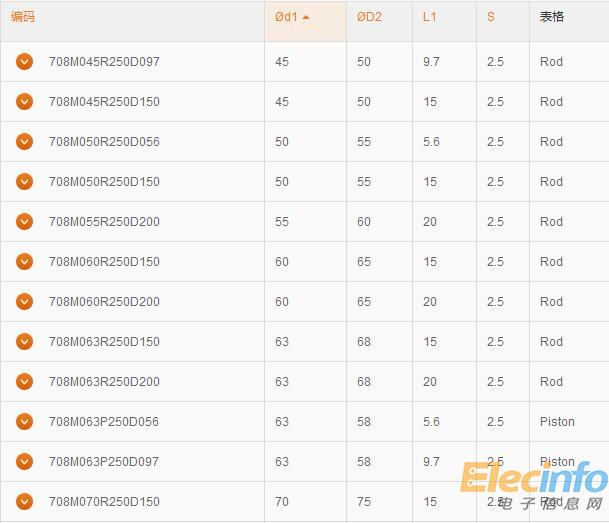
Task: Click the L1 column header
Action: coord(430,17)
